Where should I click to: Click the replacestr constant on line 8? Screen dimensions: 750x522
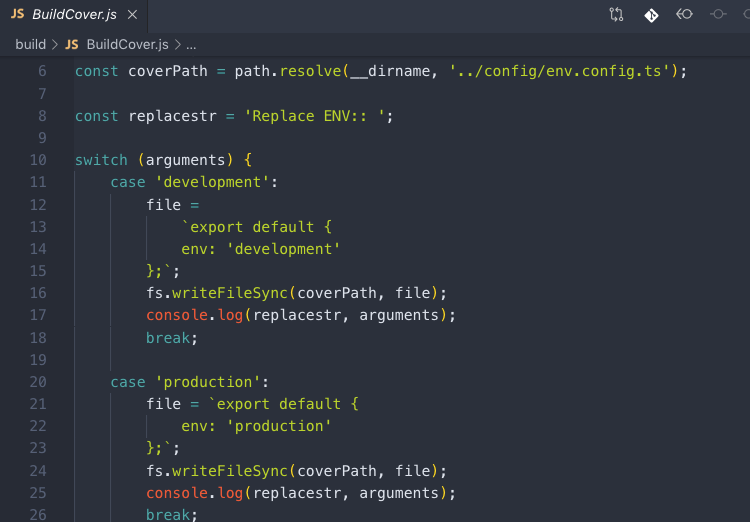click(x=172, y=116)
